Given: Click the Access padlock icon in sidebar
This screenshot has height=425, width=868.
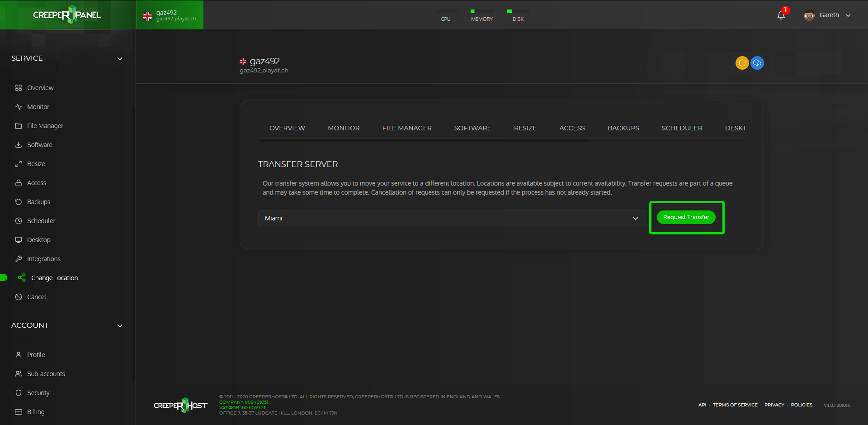Looking at the screenshot, I should pos(19,183).
